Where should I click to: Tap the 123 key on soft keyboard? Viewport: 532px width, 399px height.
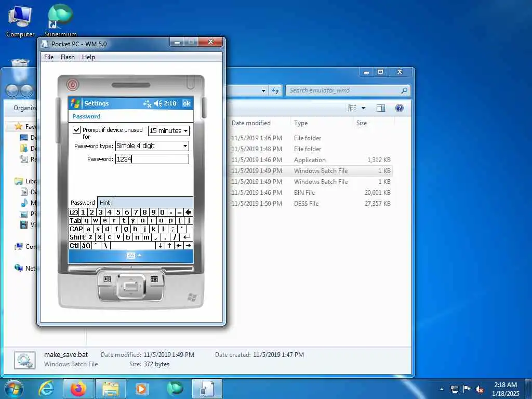[74, 212]
